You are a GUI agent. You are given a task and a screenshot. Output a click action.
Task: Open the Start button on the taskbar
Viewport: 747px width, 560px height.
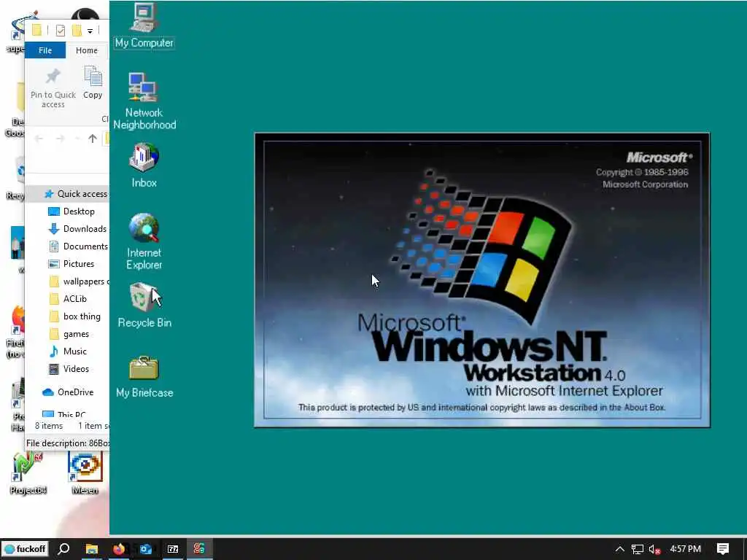pos(26,548)
